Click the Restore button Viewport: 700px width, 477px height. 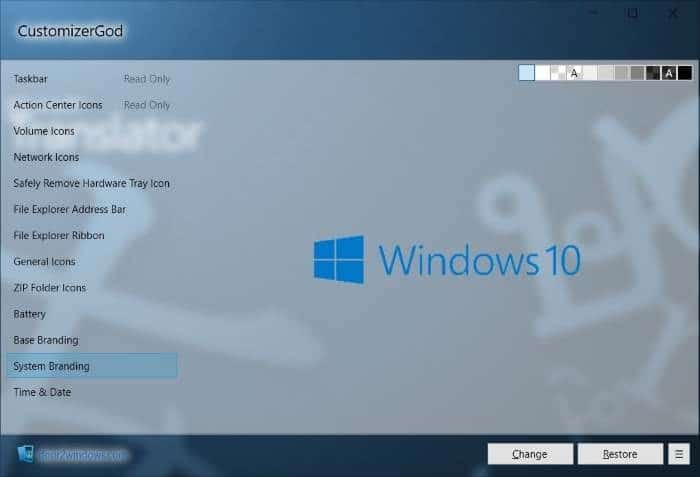click(x=620, y=454)
